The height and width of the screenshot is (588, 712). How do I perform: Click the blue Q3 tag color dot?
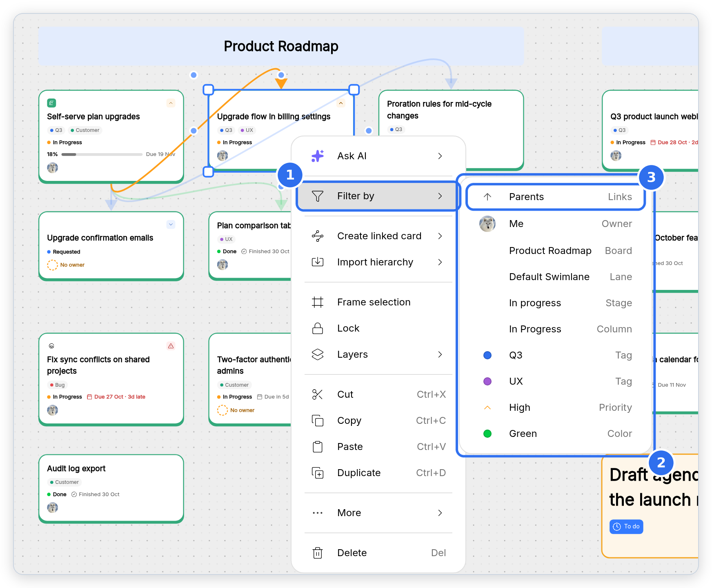click(487, 355)
